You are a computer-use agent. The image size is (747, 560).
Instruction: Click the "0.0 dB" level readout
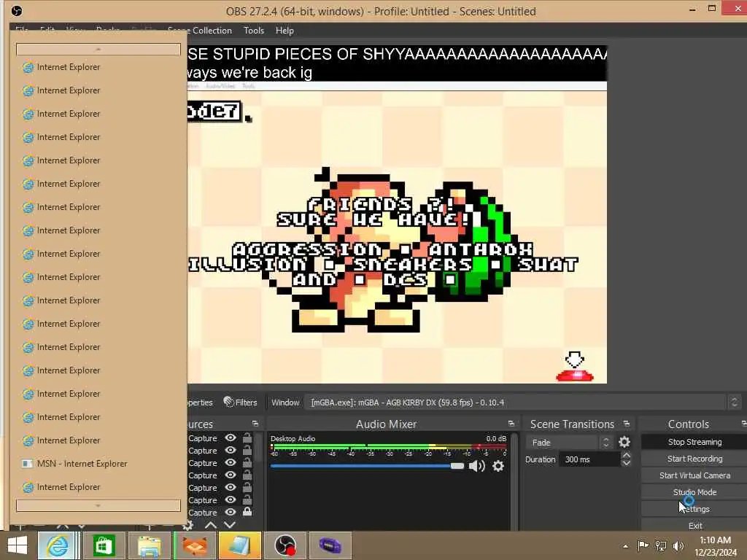tap(496, 438)
